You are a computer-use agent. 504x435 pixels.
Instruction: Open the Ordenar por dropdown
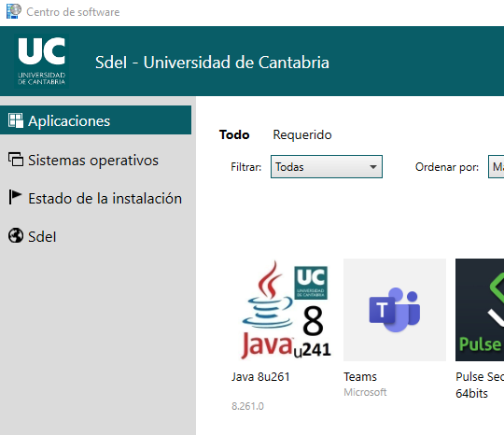point(496,166)
